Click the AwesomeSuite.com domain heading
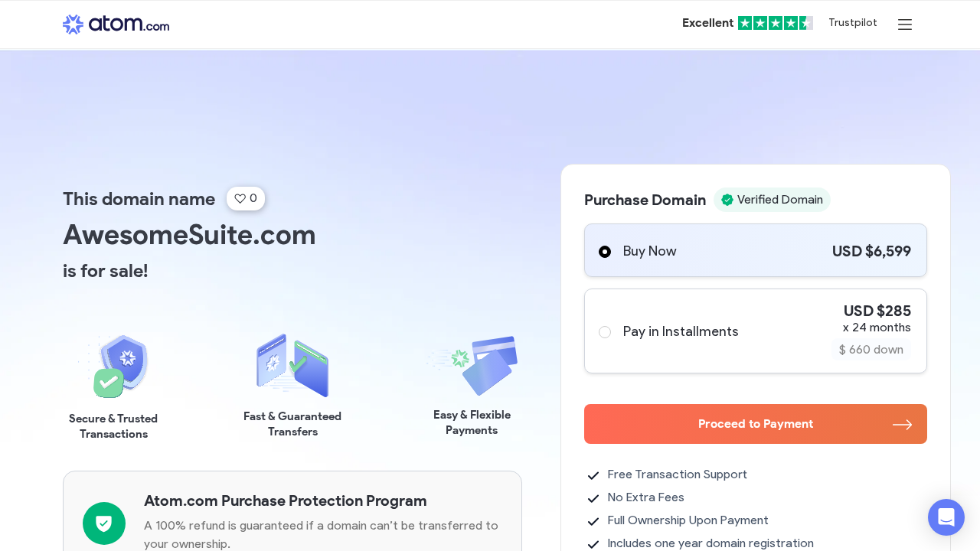The image size is (980, 551). (x=189, y=234)
